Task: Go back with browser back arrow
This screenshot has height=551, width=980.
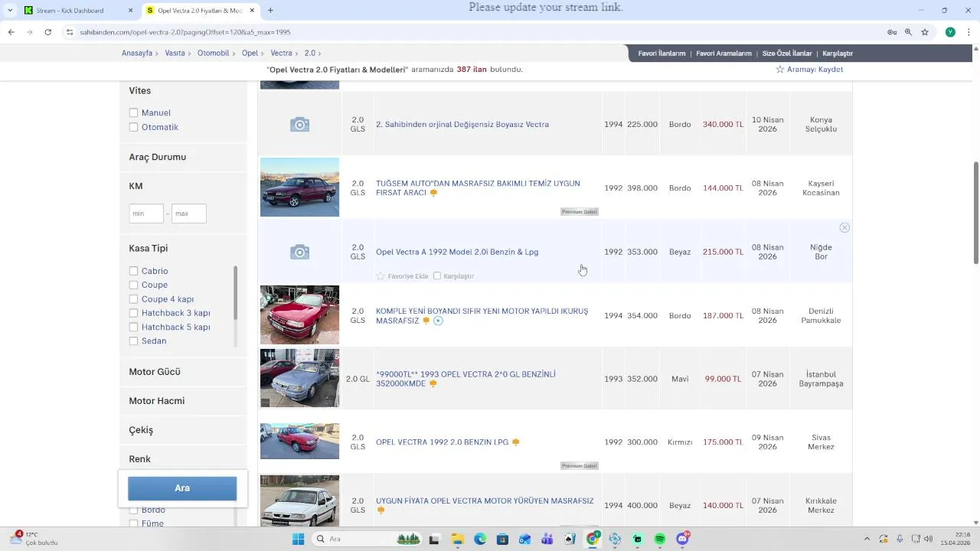Action: point(11,32)
